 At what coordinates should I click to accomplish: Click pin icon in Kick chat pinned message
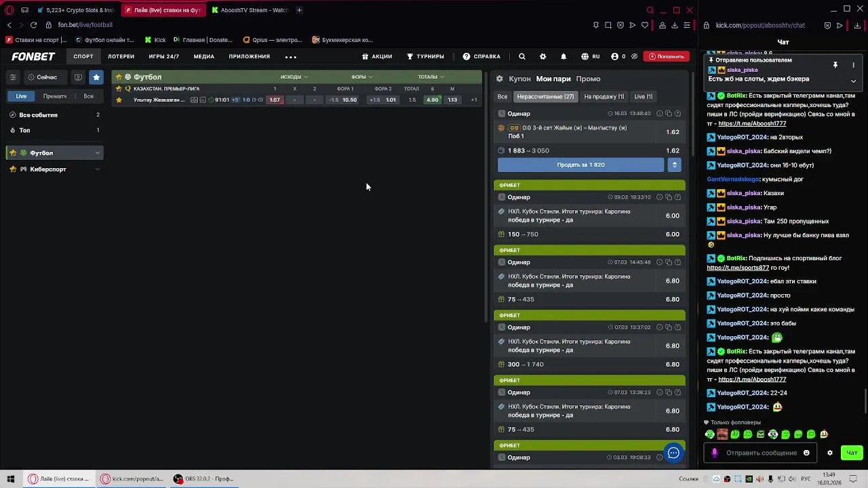[835, 65]
